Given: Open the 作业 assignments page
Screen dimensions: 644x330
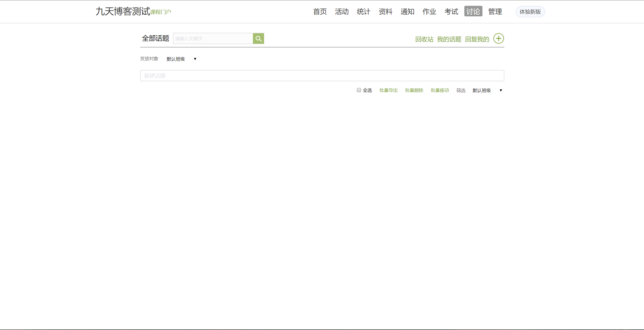Looking at the screenshot, I should (x=429, y=11).
